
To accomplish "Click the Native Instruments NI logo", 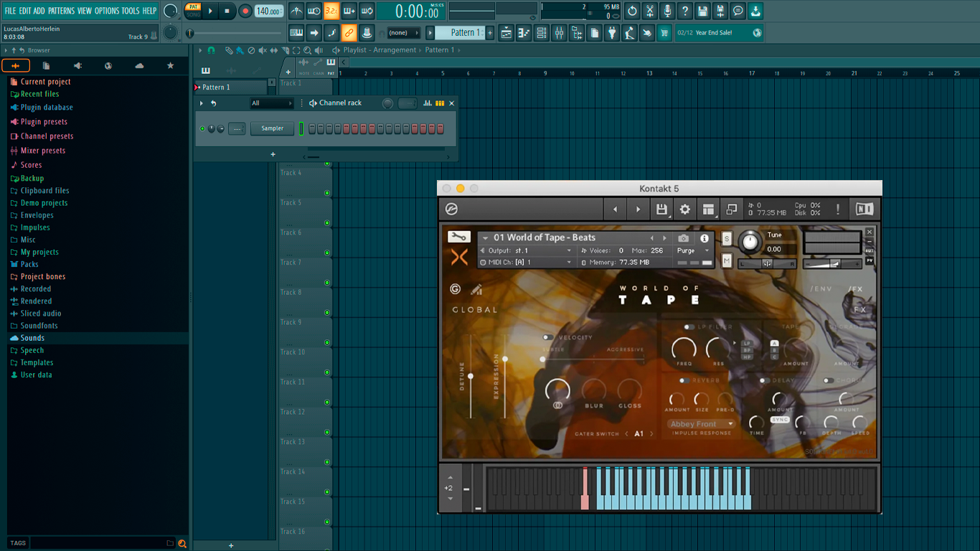I will tap(864, 209).
